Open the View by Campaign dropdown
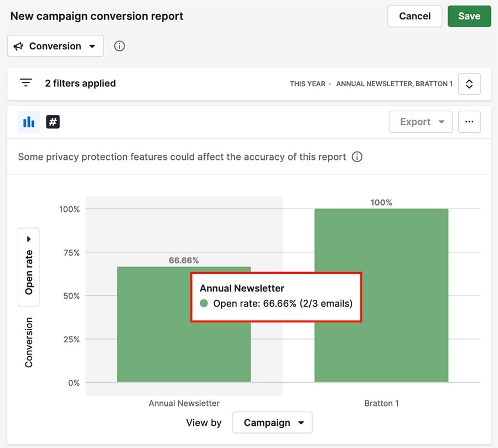This screenshot has width=498, height=448. point(272,422)
